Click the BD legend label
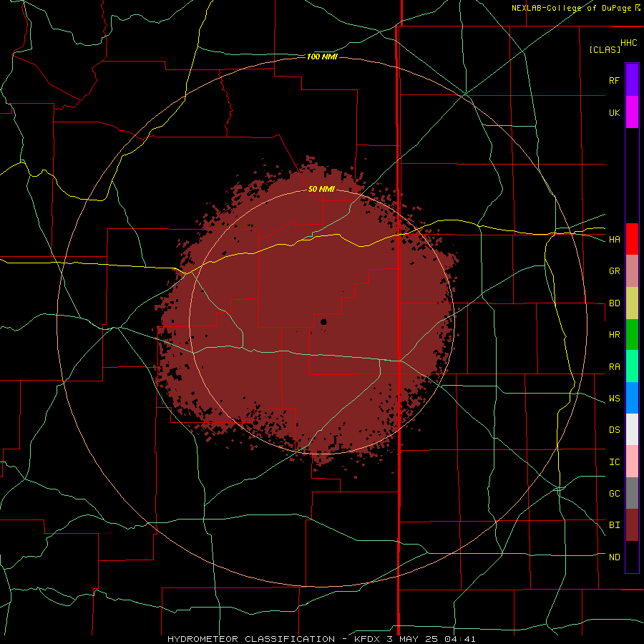This screenshot has width=644, height=644. click(x=614, y=303)
